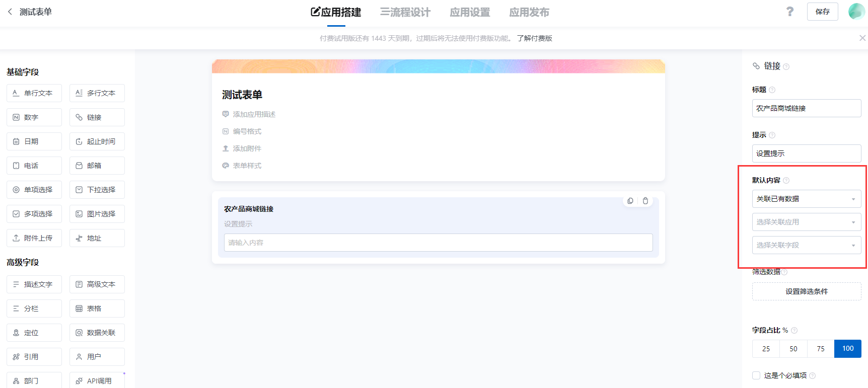Add a 地址 field

(x=97, y=238)
